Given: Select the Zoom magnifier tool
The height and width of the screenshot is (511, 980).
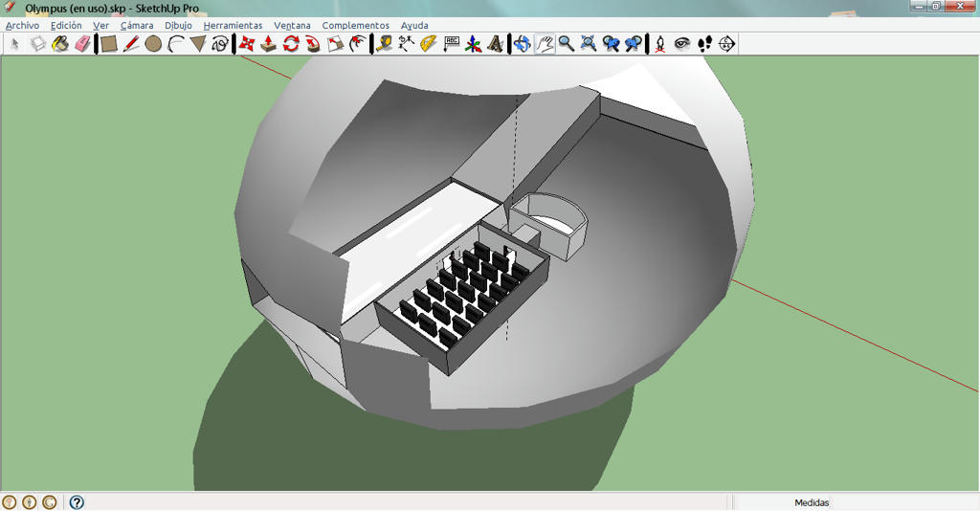Looking at the screenshot, I should tap(567, 44).
